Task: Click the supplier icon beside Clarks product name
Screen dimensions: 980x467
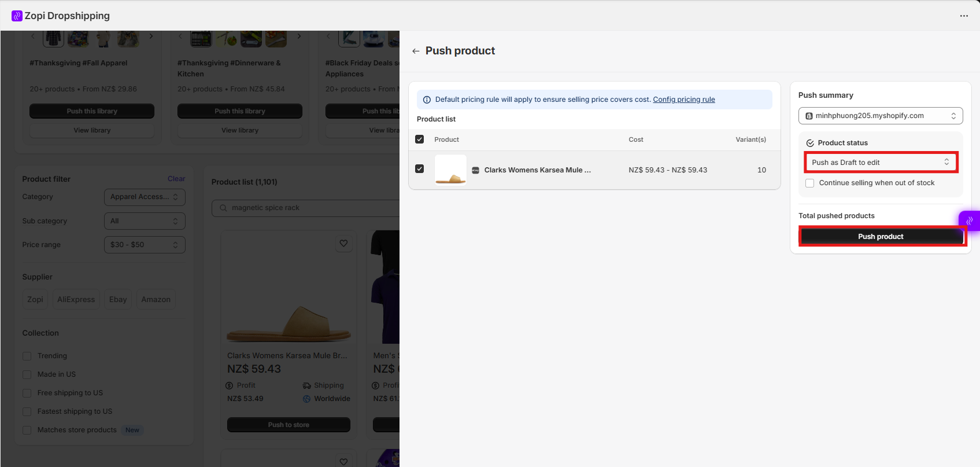Action: click(475, 170)
